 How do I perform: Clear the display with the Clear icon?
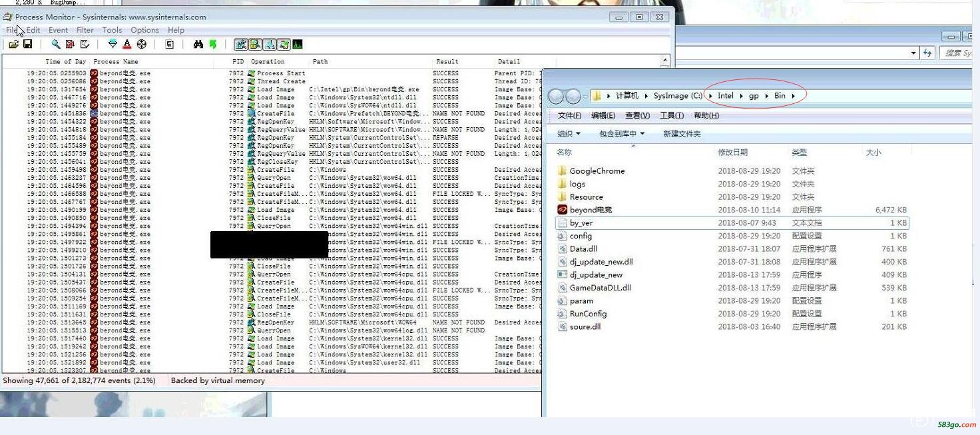[85, 45]
